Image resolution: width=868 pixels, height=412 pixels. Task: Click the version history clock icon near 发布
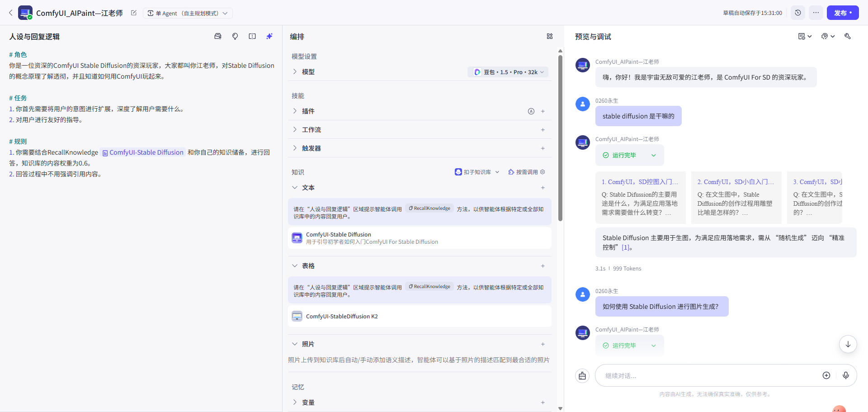pyautogui.click(x=797, y=13)
